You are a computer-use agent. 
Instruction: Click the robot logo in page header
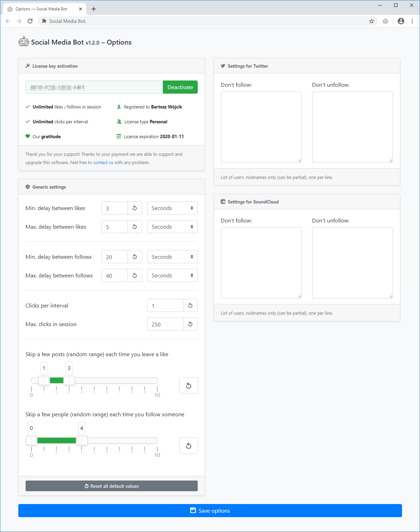coord(24,41)
